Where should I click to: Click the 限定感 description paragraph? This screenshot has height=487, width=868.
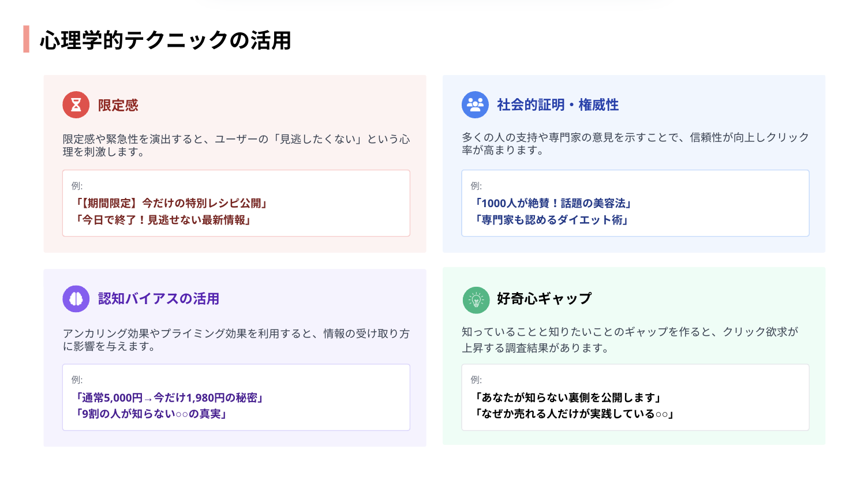tap(236, 145)
